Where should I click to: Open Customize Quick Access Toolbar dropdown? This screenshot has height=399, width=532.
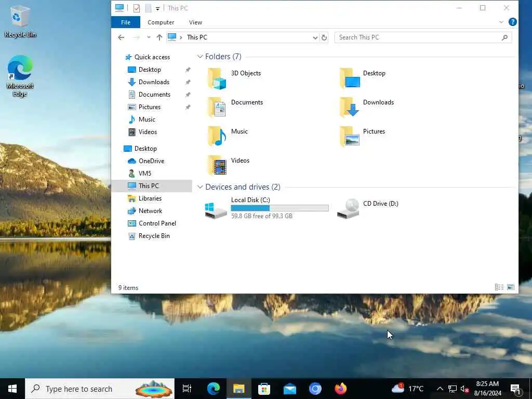click(157, 8)
